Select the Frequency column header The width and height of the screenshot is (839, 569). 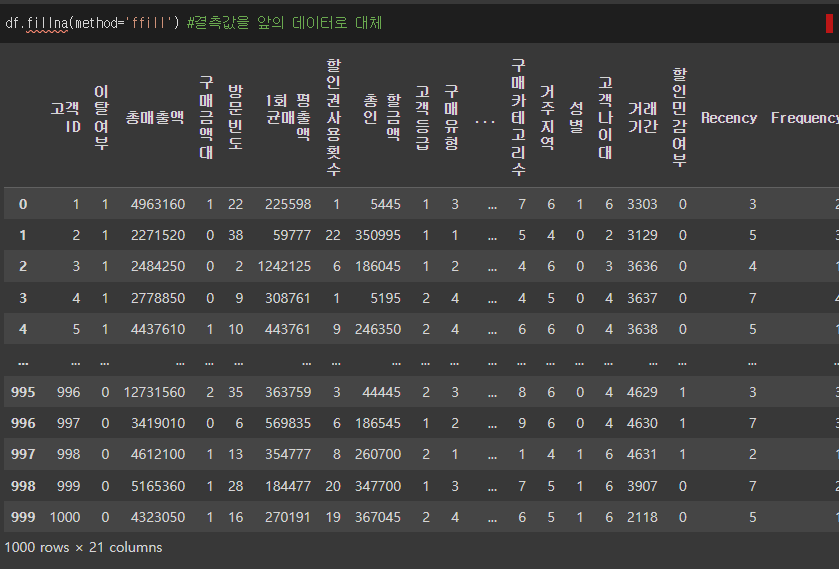point(804,118)
